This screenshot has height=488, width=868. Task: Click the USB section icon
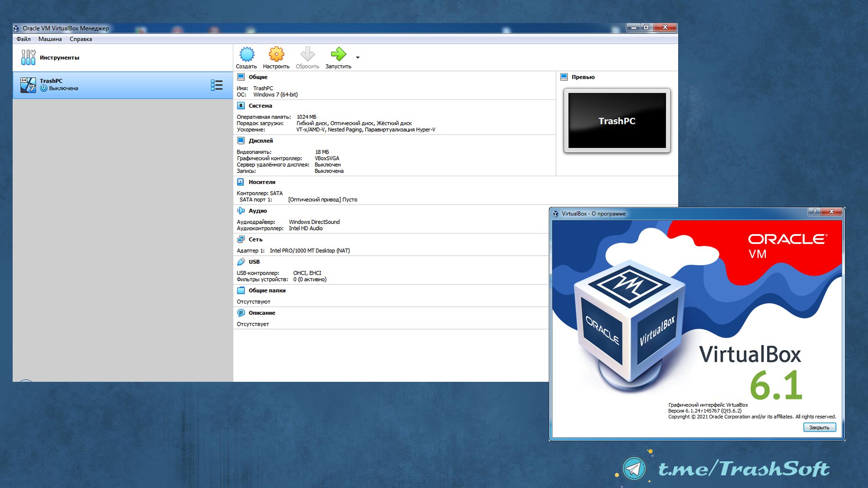click(241, 262)
